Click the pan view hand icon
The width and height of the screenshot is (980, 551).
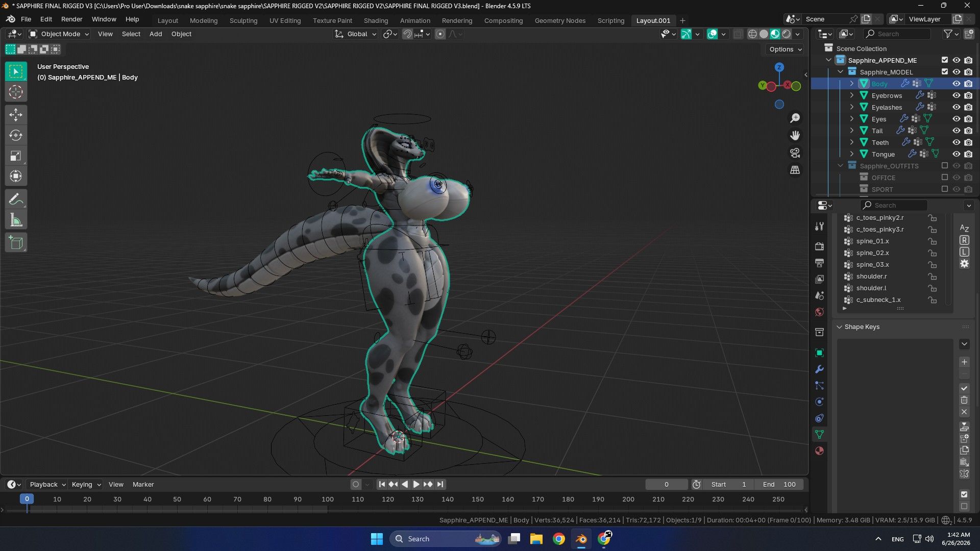795,135
